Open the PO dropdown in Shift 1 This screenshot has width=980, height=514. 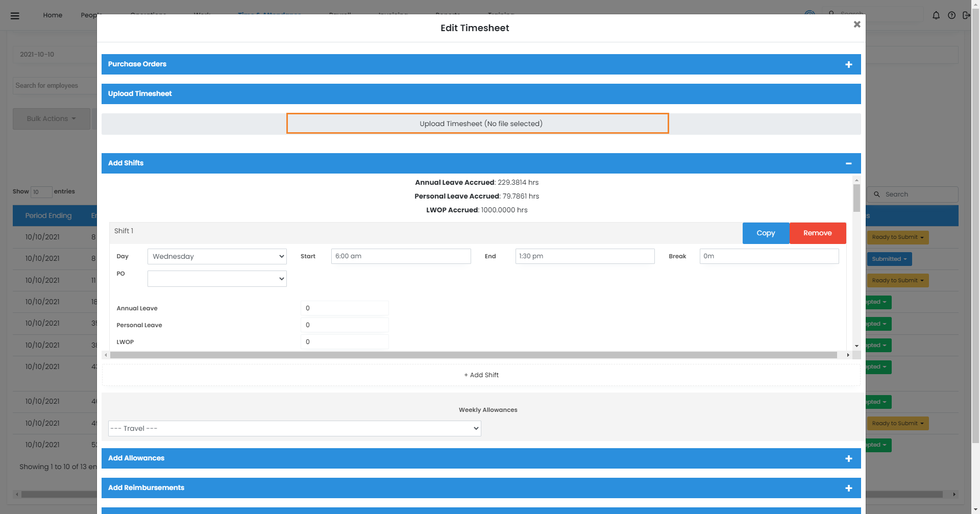click(x=217, y=279)
